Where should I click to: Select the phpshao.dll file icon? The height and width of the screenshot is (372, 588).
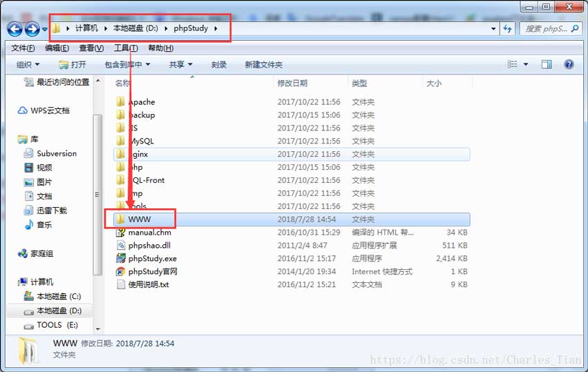point(120,246)
